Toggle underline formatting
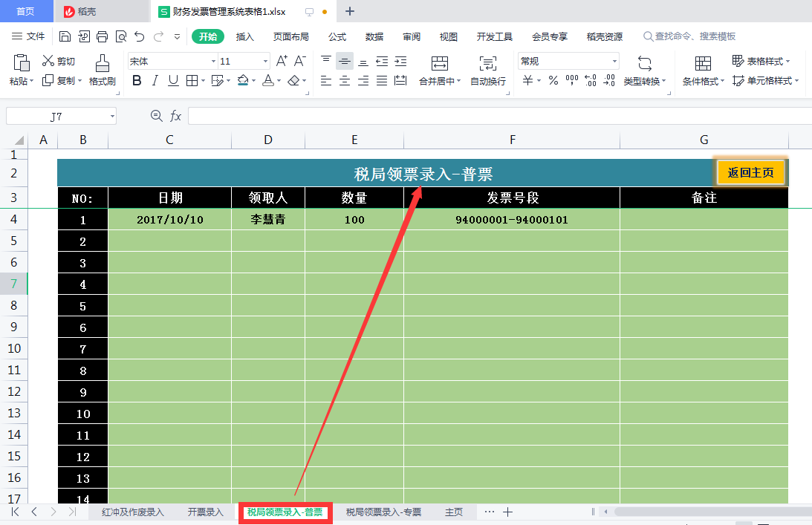This screenshot has width=812, height=525. 174,80
